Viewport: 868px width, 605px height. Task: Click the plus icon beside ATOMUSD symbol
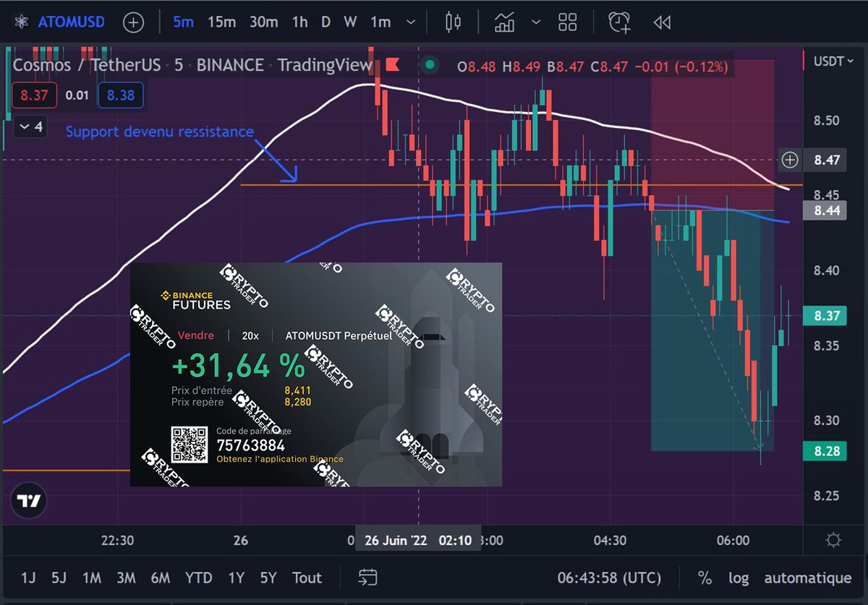tap(133, 22)
